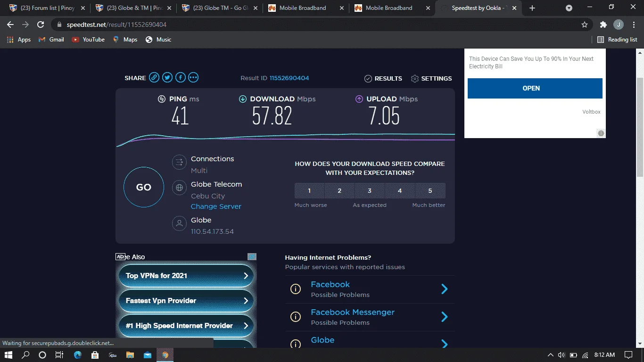
Task: Open Windows Start menu
Action: point(8,354)
